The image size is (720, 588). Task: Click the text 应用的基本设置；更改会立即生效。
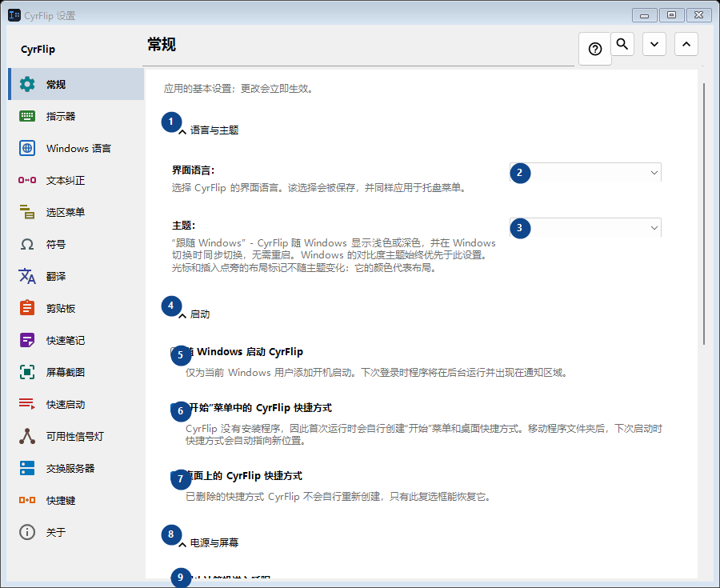[240, 89]
